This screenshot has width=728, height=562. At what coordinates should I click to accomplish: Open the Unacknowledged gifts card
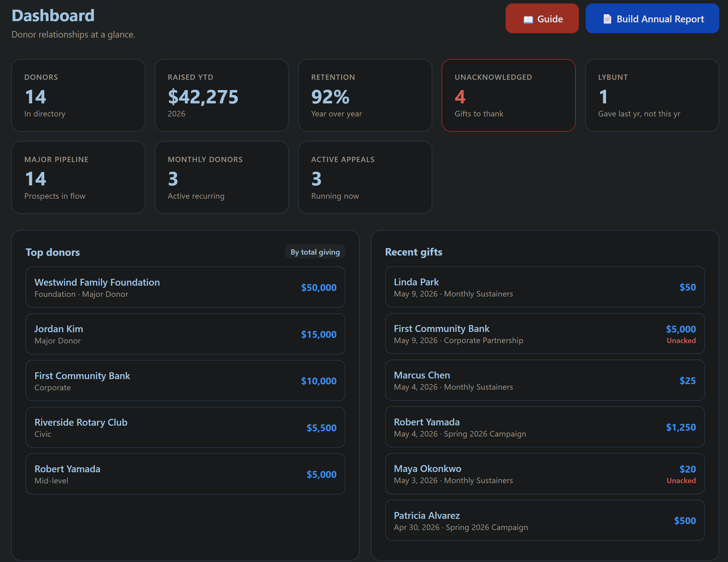pyautogui.click(x=508, y=95)
